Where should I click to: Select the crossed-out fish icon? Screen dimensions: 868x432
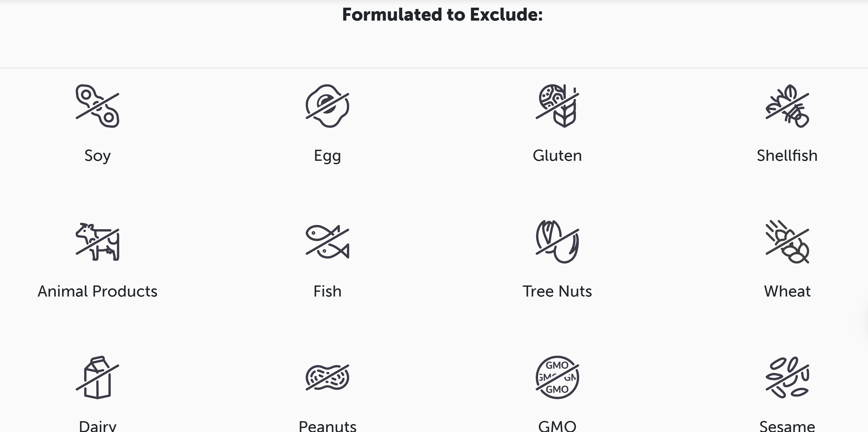pos(327,242)
